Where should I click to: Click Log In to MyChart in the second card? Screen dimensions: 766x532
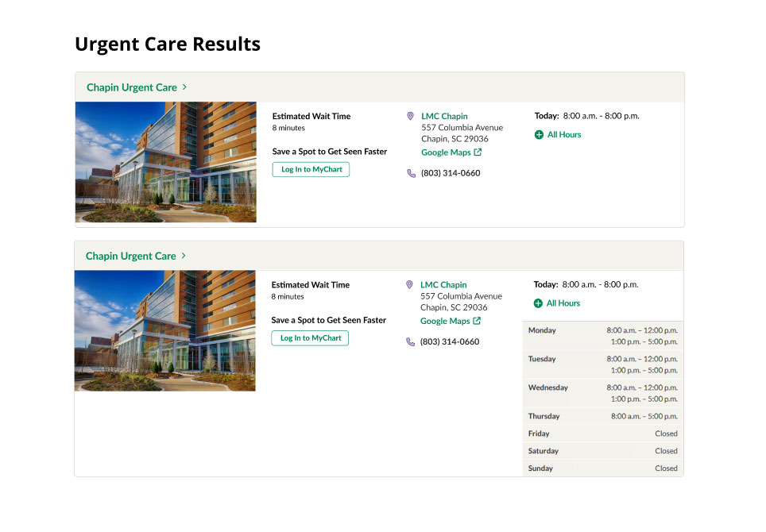coord(311,337)
